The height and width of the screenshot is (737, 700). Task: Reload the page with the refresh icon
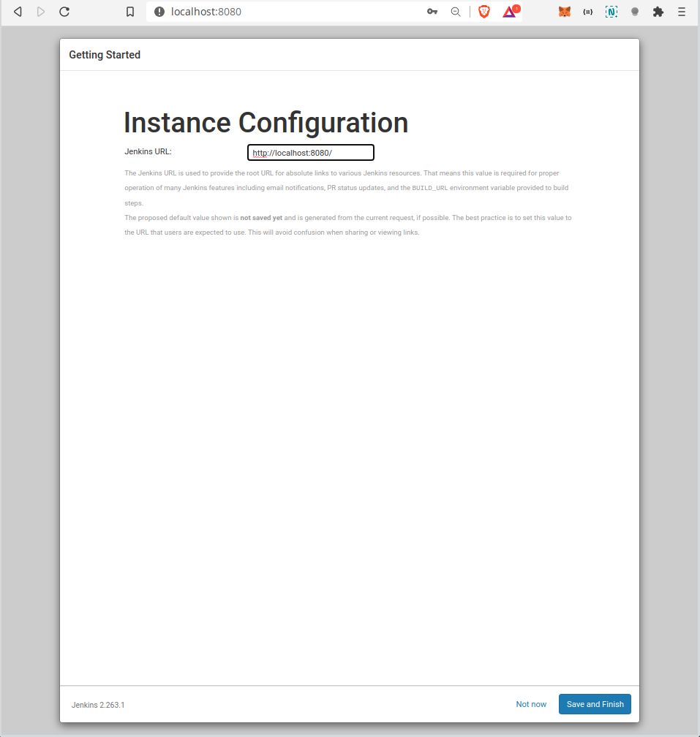pos(64,12)
